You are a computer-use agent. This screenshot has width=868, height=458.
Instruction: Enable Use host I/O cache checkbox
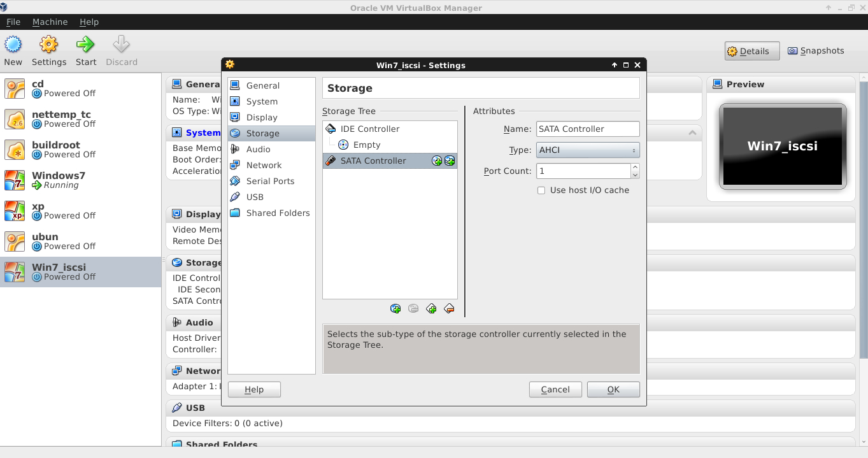(541, 190)
